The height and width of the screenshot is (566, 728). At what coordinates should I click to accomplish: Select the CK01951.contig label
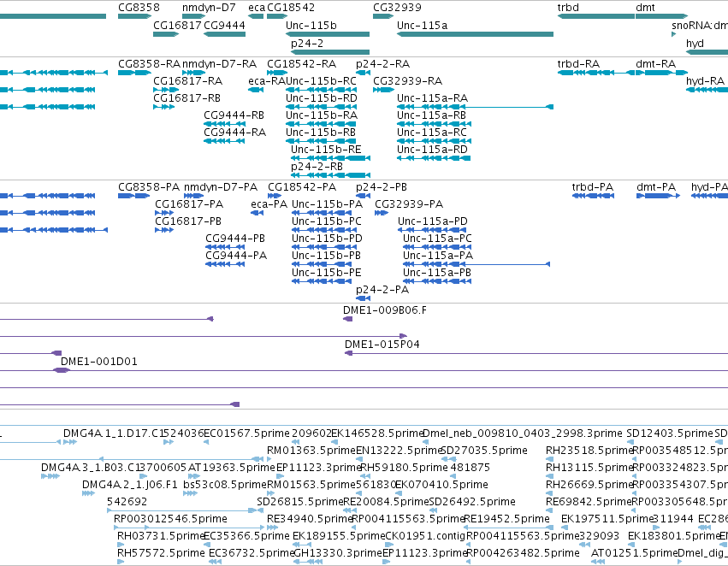pos(425,536)
